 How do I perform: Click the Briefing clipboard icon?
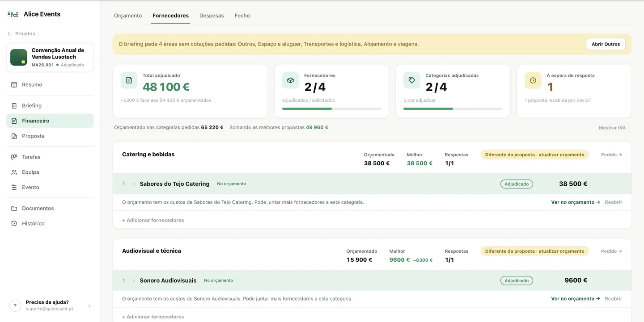pos(14,105)
